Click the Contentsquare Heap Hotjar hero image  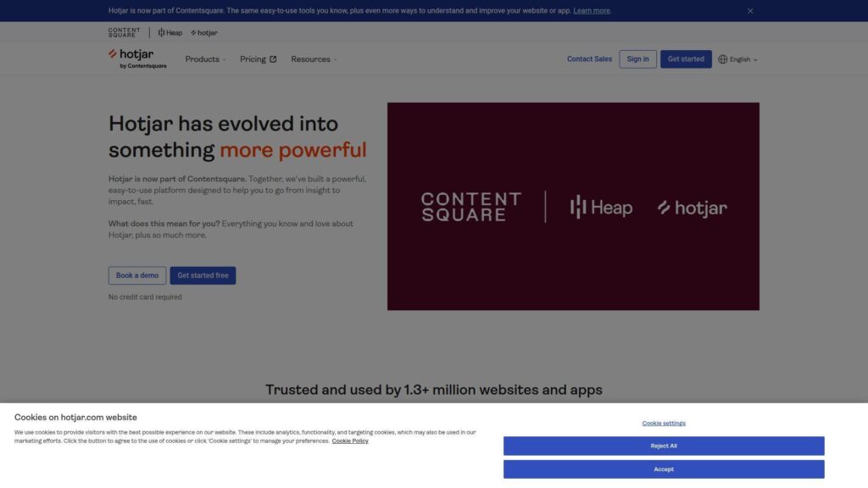[573, 207]
